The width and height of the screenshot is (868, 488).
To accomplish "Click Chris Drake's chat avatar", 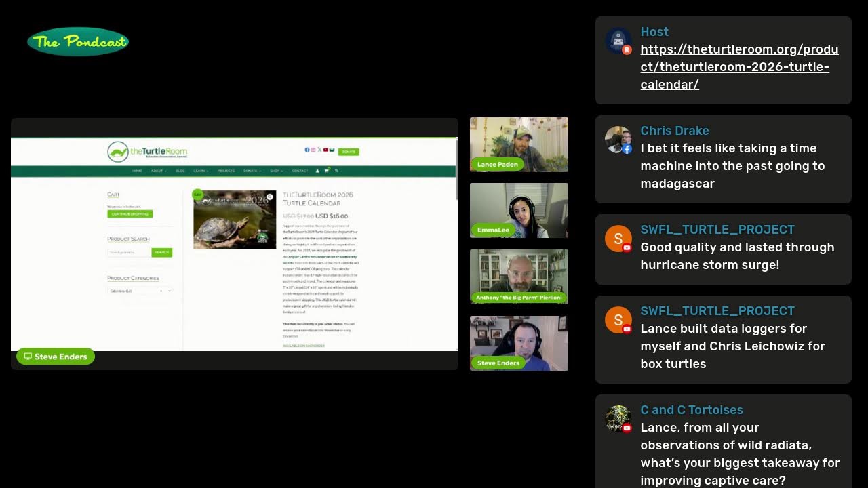I will 618,140.
